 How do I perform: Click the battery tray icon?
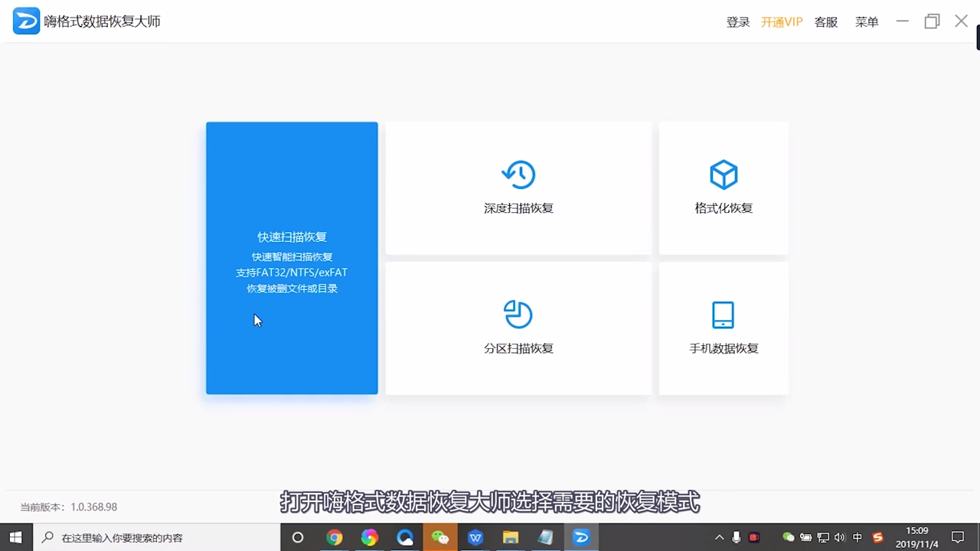(x=806, y=537)
